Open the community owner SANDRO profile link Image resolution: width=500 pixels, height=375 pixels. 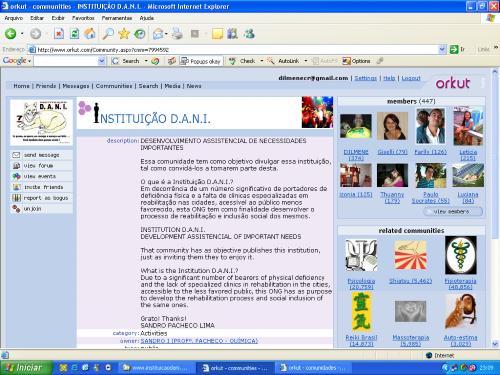coord(199,341)
